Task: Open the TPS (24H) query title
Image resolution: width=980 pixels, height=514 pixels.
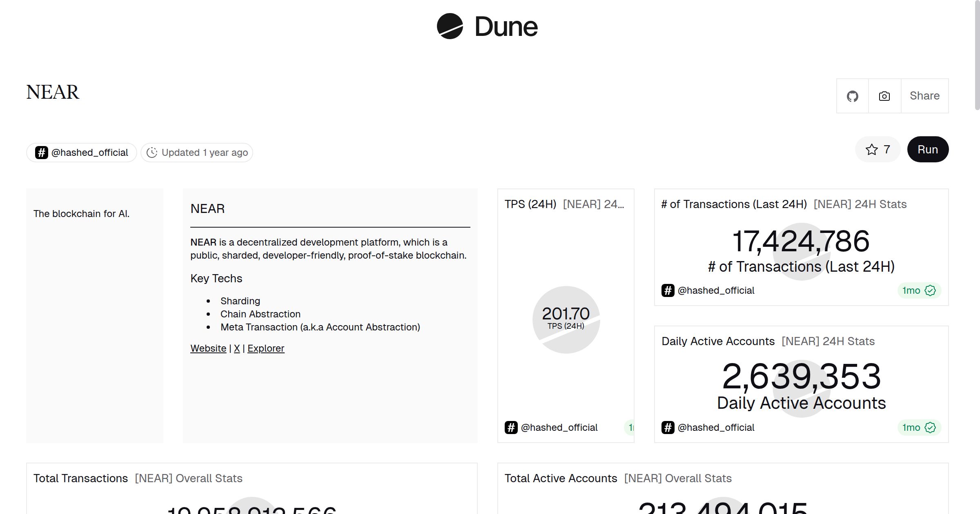Action: 530,204
